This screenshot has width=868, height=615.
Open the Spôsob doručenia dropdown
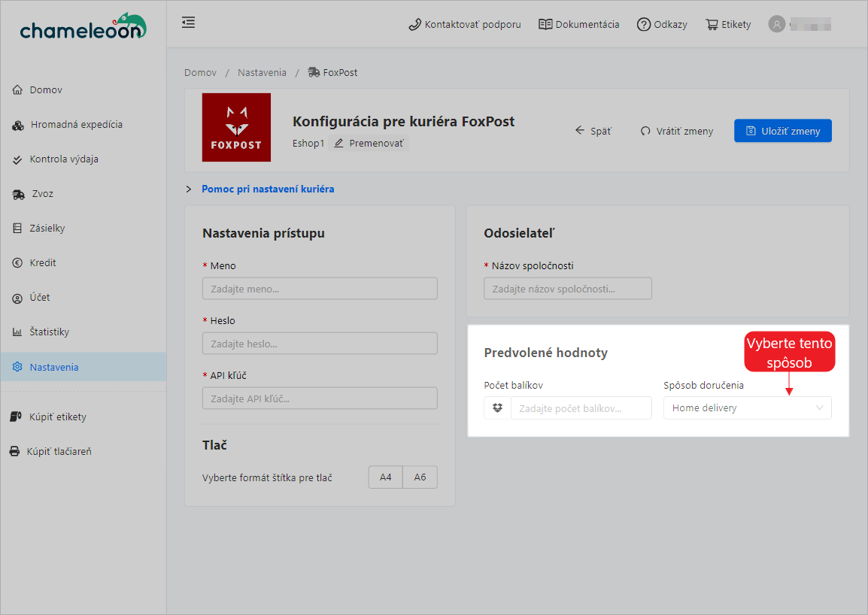(747, 408)
